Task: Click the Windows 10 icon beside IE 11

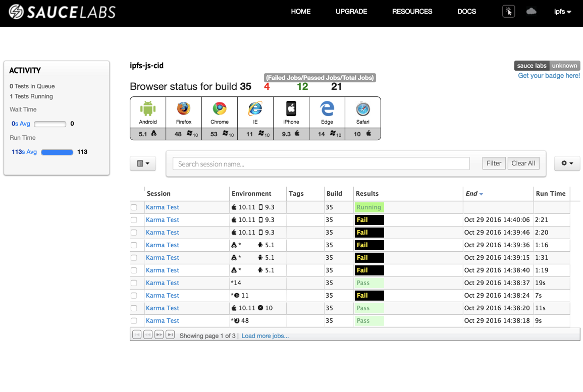Action: 264,134
